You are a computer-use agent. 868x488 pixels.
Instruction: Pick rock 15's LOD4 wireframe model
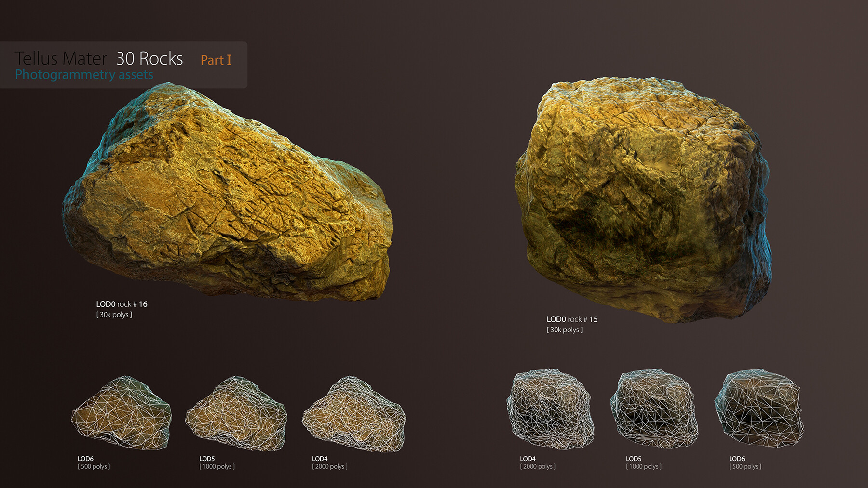550,409
